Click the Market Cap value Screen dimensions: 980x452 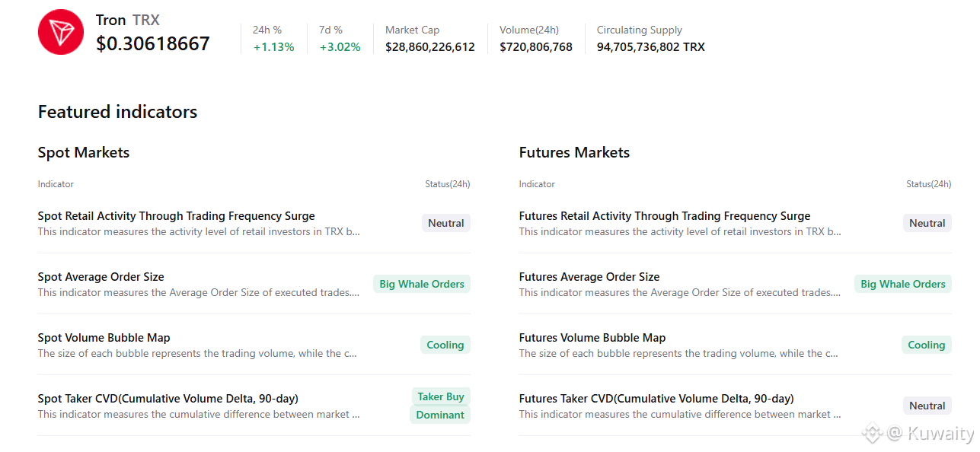point(429,47)
